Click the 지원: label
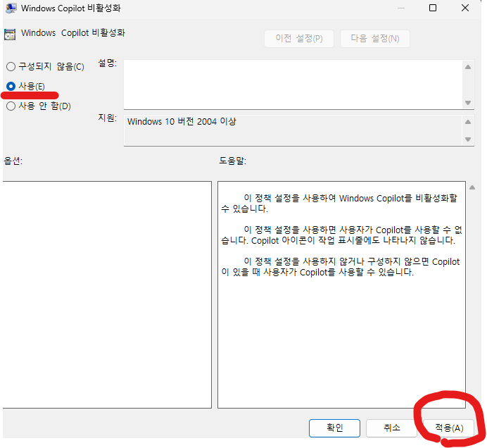 pyautogui.click(x=107, y=118)
